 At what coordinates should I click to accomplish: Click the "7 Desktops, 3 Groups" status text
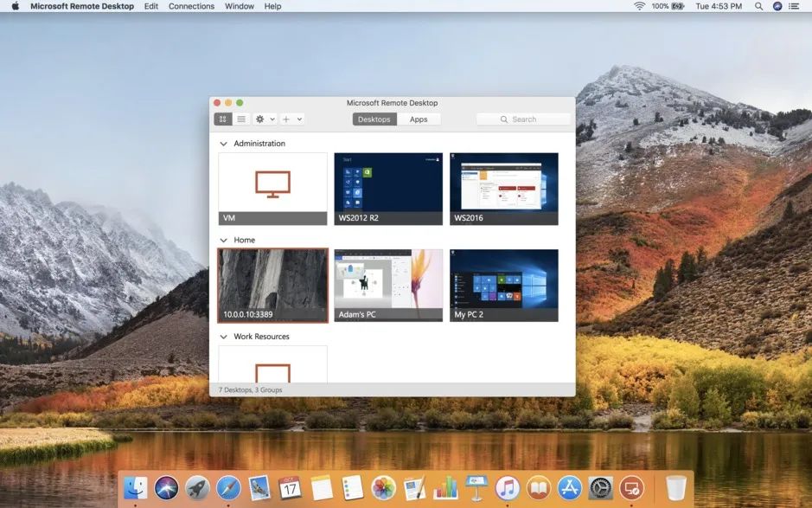(x=250, y=389)
